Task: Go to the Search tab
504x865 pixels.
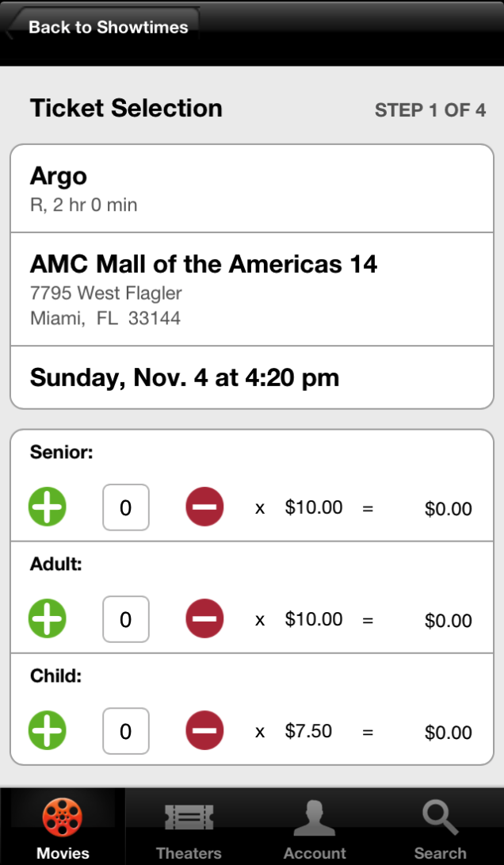Action: pyautogui.click(x=440, y=826)
